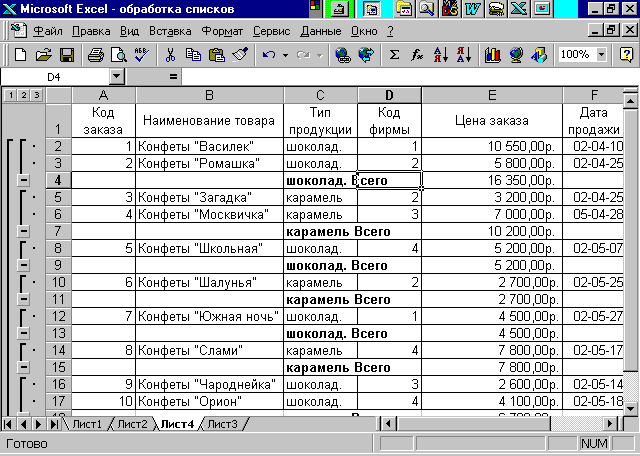Collapse the group at row 9

pos(24,265)
